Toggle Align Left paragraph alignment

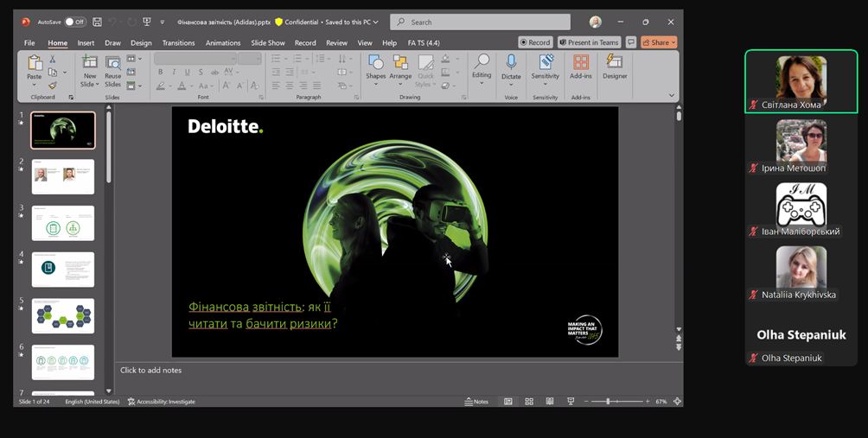tap(276, 86)
